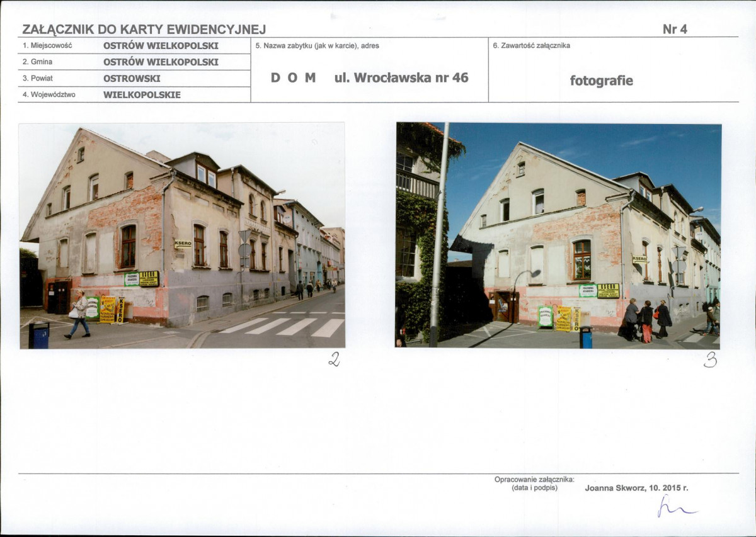
Task: Click the Gmina value 'OSTRÓW WIELKOPOLSKI'
Action: (161, 62)
